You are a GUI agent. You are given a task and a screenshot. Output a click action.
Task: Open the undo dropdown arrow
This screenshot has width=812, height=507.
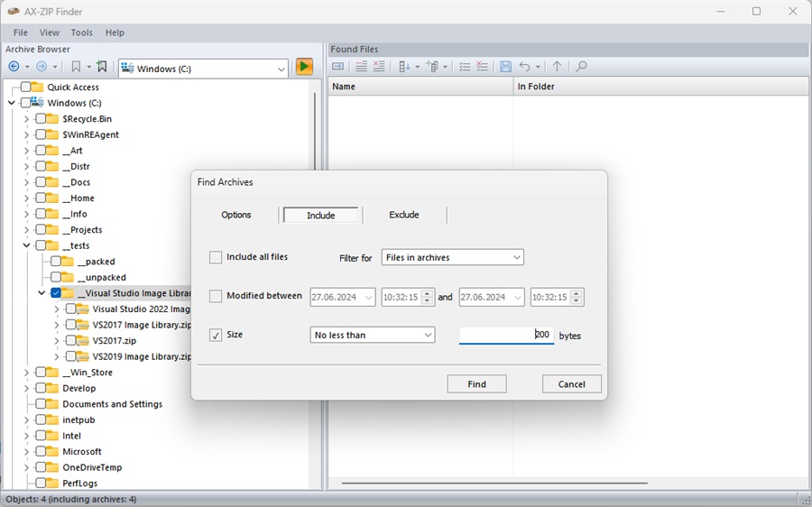(x=538, y=67)
